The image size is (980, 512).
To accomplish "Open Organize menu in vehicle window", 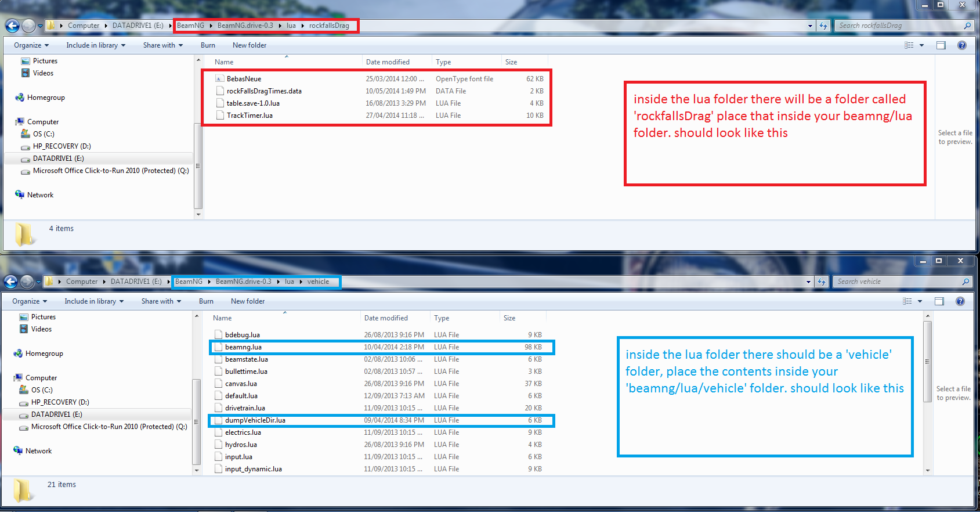I will tap(30, 301).
